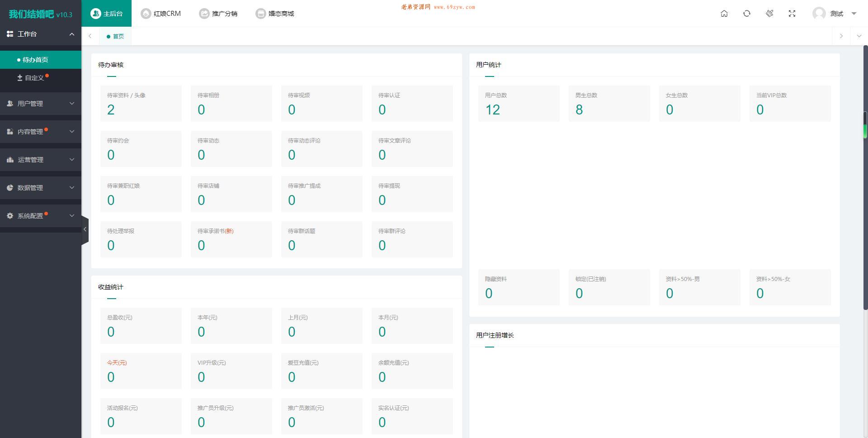Open 待办首页 in the sidebar
Screen dimensions: 868x438
click(41, 60)
